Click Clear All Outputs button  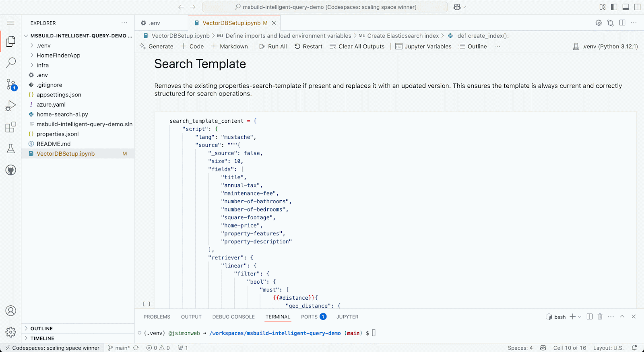coord(357,47)
